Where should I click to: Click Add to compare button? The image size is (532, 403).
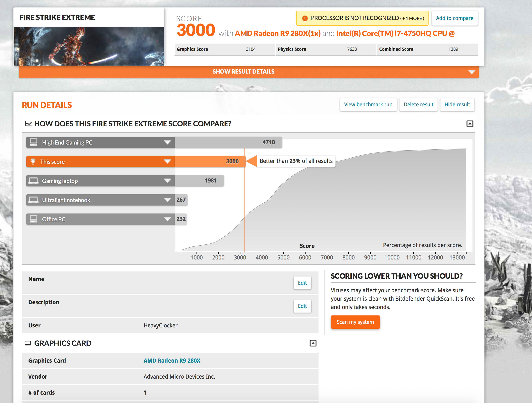(x=455, y=18)
